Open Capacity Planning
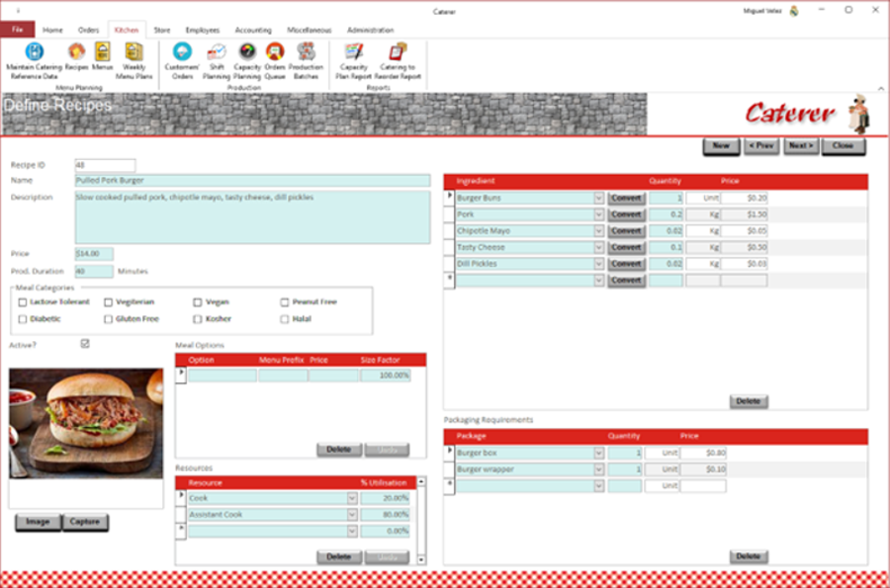This screenshot has height=588, width=890. pyautogui.click(x=247, y=61)
